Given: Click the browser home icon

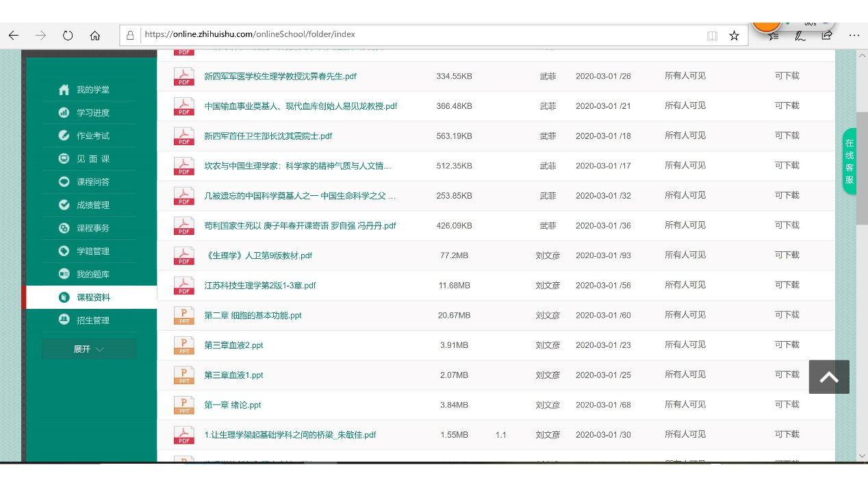Looking at the screenshot, I should click(95, 36).
